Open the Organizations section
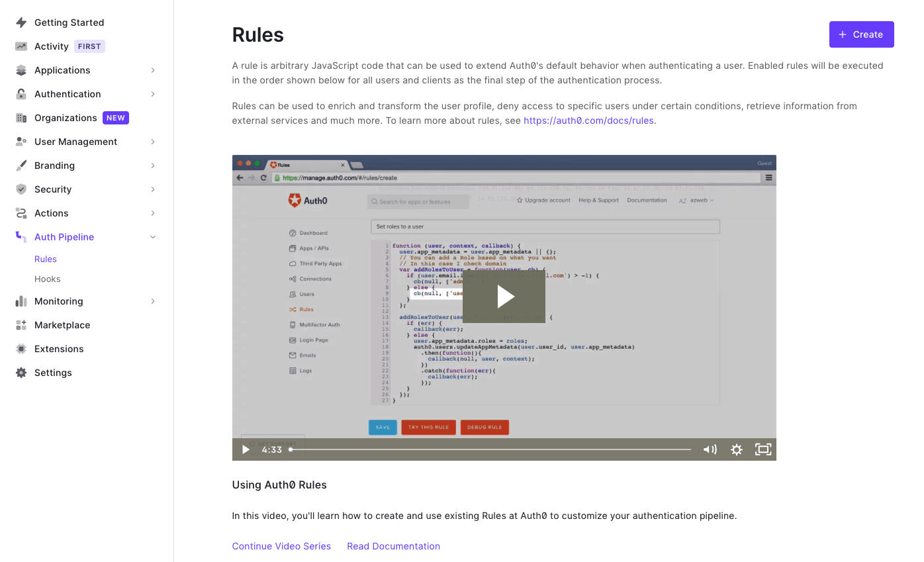The image size is (924, 562). (x=66, y=118)
